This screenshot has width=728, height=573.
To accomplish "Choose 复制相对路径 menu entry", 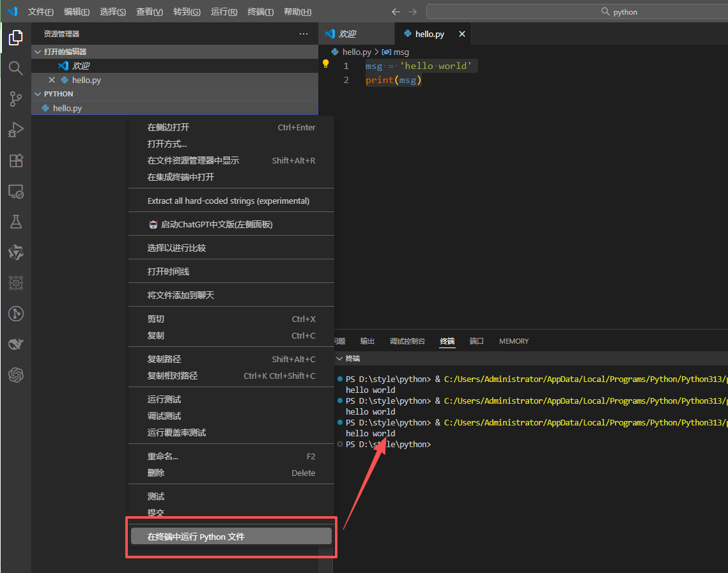I will click(231, 376).
